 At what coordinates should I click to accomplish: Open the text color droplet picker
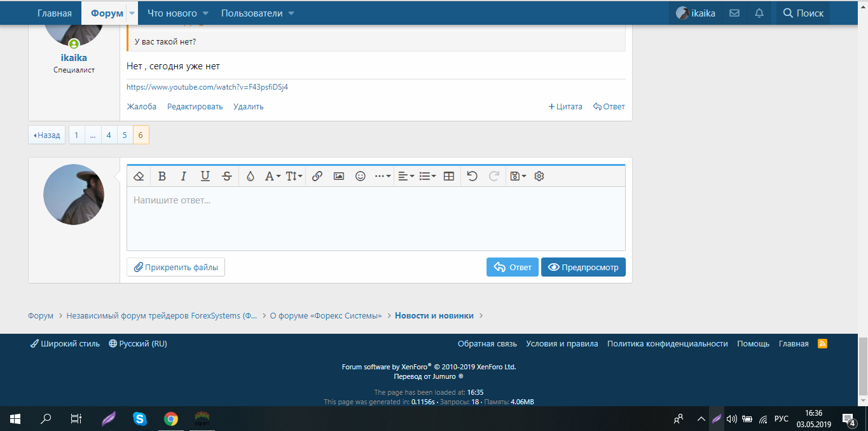pyautogui.click(x=250, y=176)
